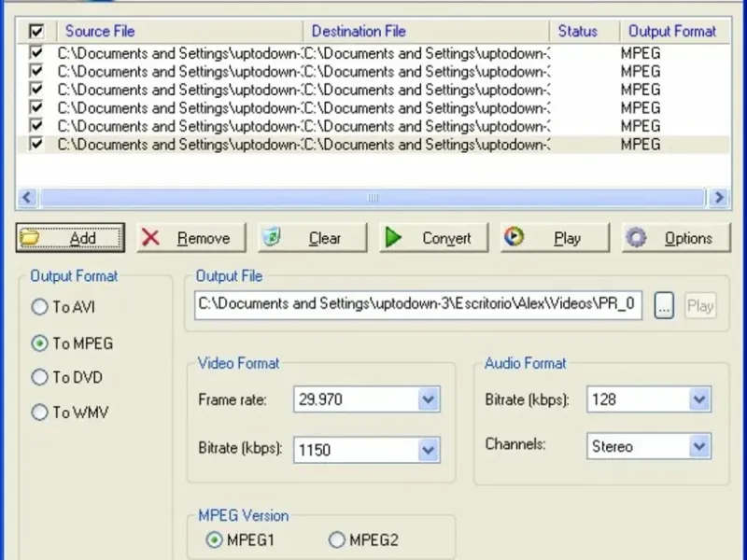
Task: Choose the MPEG1 version option
Action: [214, 540]
